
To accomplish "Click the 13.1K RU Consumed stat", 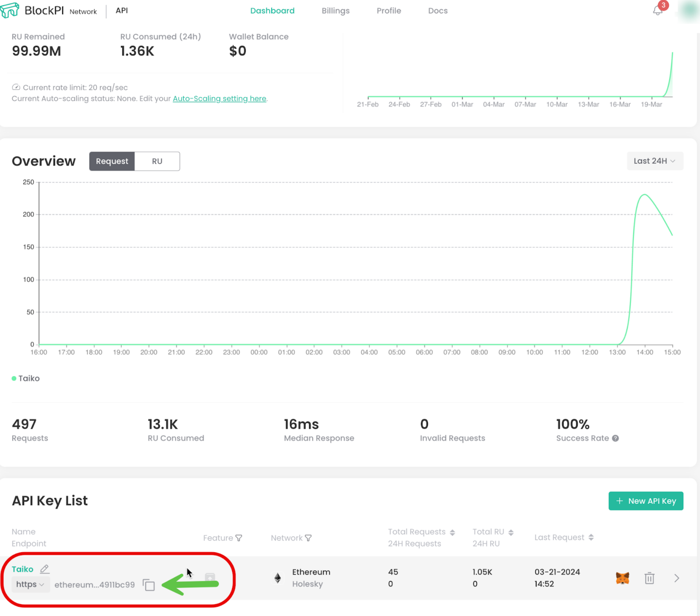I will (x=163, y=424).
